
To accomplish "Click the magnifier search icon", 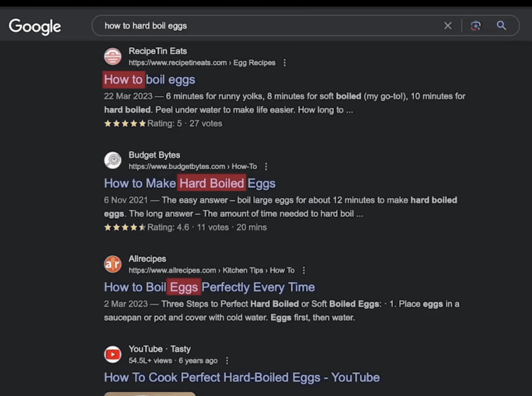I will (501, 25).
